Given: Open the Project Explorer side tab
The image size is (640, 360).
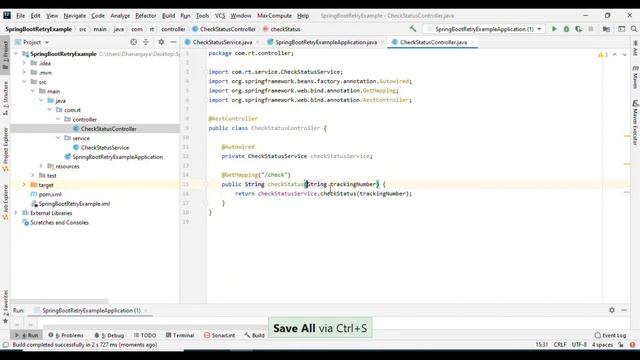Looking at the screenshot, I should (x=5, y=149).
